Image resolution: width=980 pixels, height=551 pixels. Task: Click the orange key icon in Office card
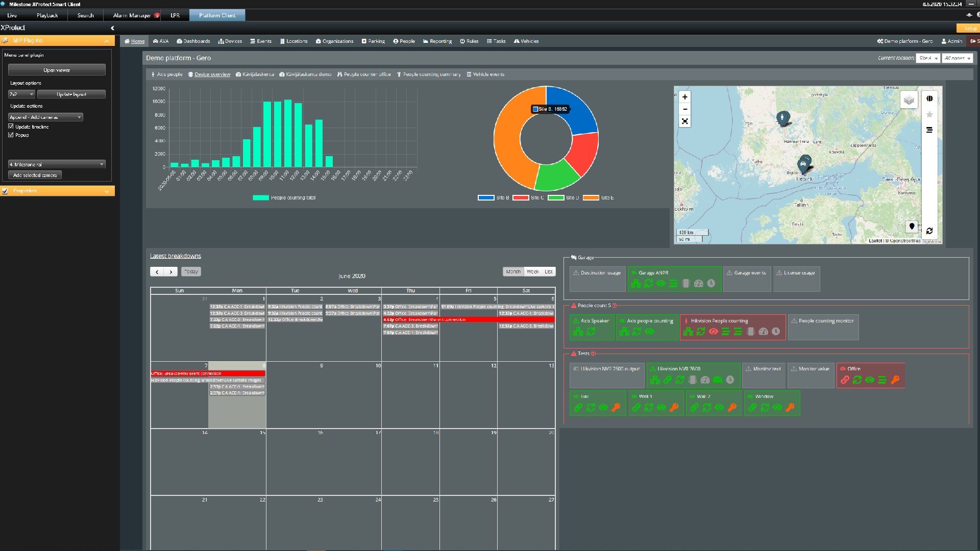[x=895, y=380]
